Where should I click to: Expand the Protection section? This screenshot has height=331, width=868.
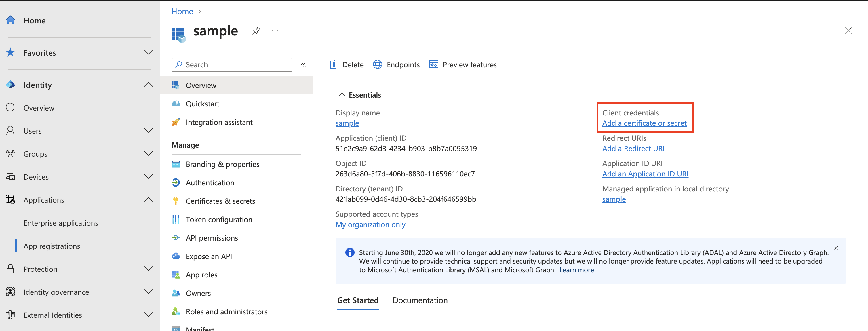coord(148,269)
